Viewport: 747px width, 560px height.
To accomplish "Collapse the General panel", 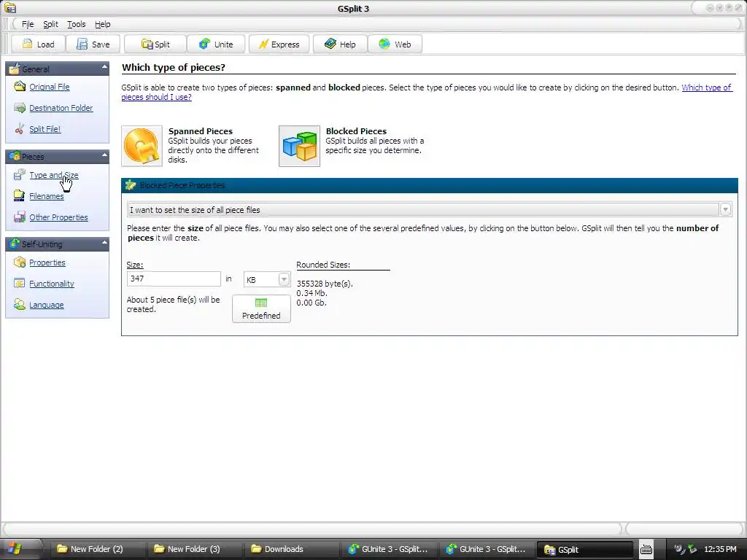I will (104, 68).
